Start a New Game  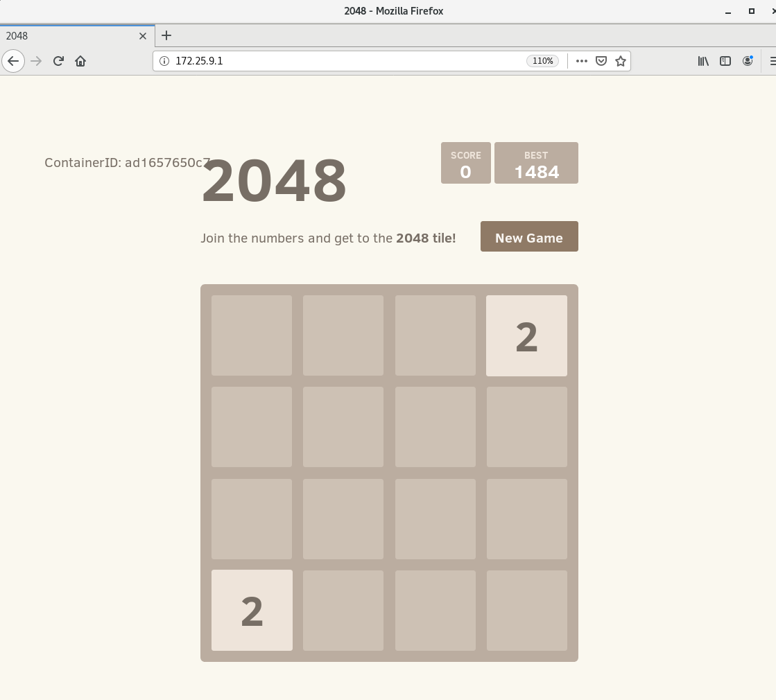(529, 236)
